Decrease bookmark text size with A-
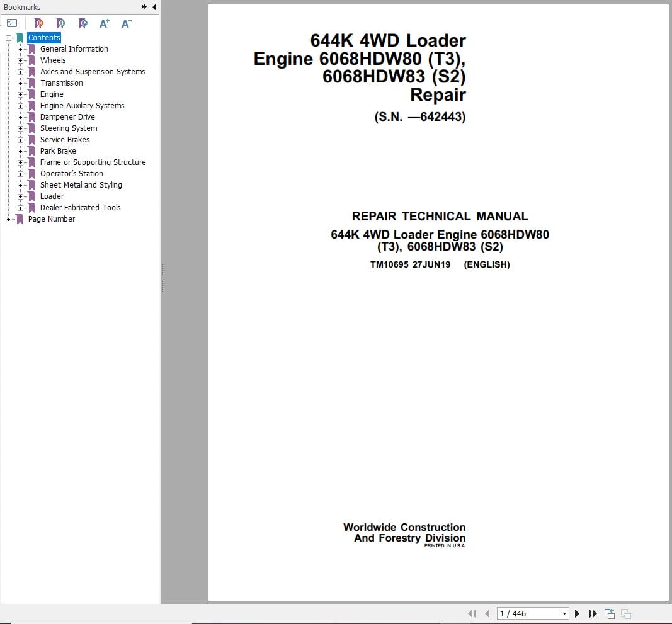 coord(126,23)
